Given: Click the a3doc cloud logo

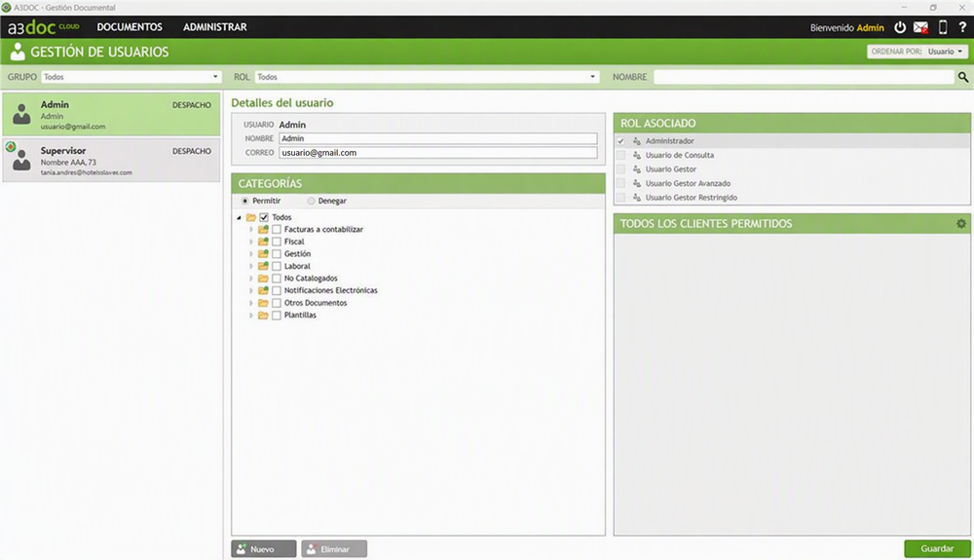Looking at the screenshot, I should pyautogui.click(x=44, y=27).
